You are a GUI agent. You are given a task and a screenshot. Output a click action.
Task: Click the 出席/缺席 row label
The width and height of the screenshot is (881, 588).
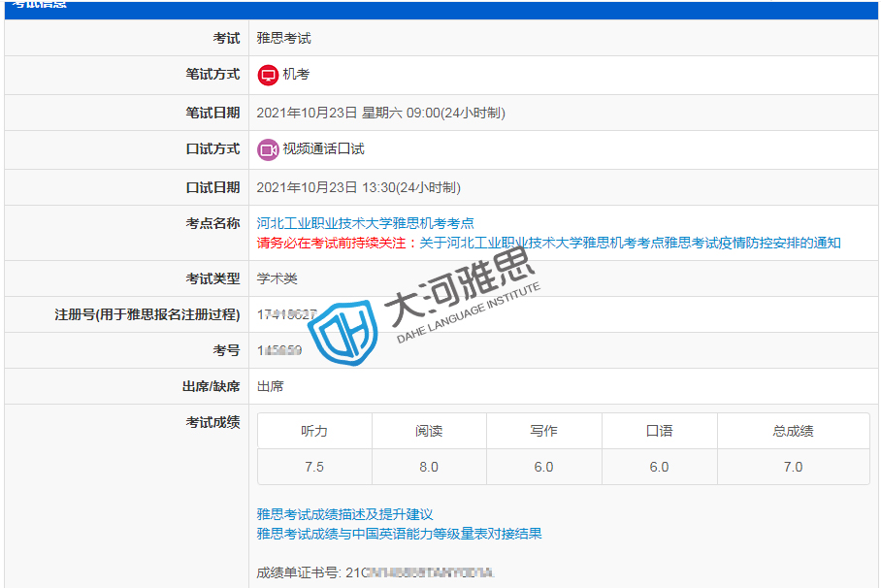[212, 387]
